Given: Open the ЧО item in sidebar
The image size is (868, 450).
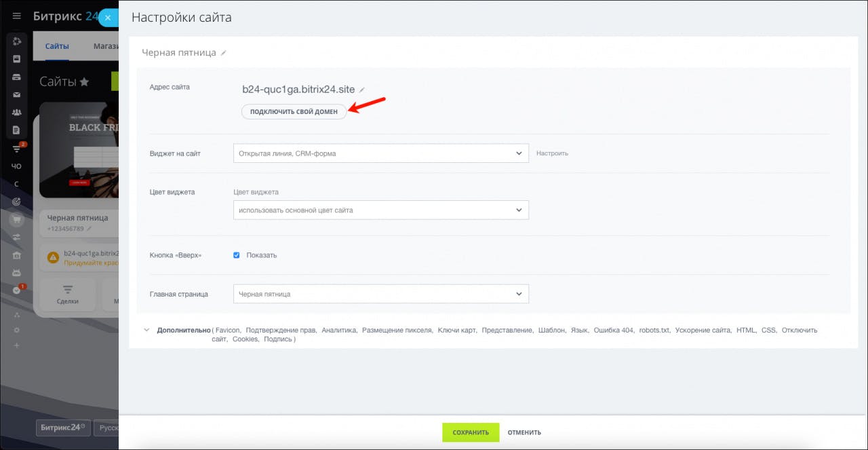Looking at the screenshot, I should pos(17,166).
